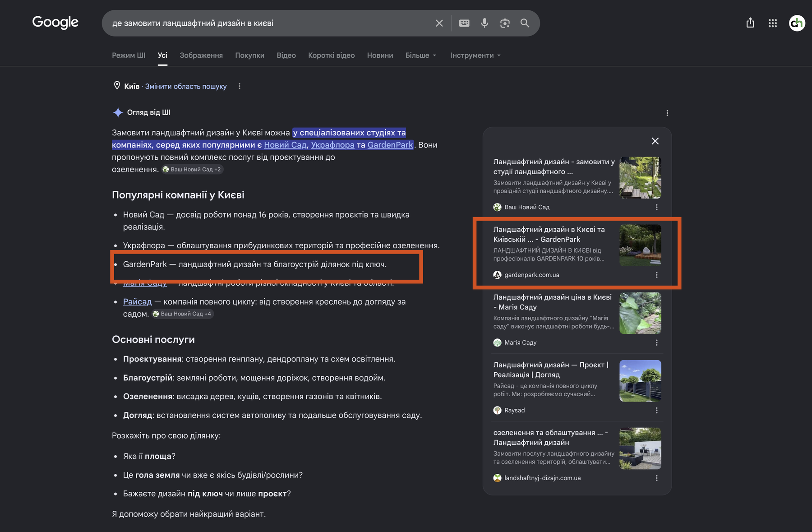Open options for Магія Саду source
812x532 pixels.
click(x=656, y=342)
